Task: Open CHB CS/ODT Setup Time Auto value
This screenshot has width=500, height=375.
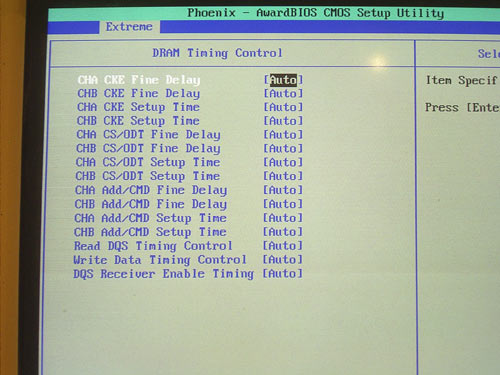Action: pos(283,176)
